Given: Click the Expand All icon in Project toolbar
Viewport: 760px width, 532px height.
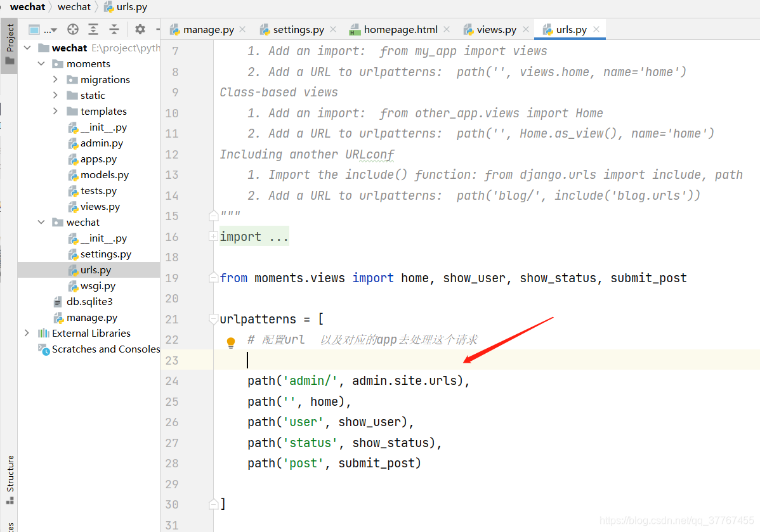Looking at the screenshot, I should pyautogui.click(x=93, y=30).
